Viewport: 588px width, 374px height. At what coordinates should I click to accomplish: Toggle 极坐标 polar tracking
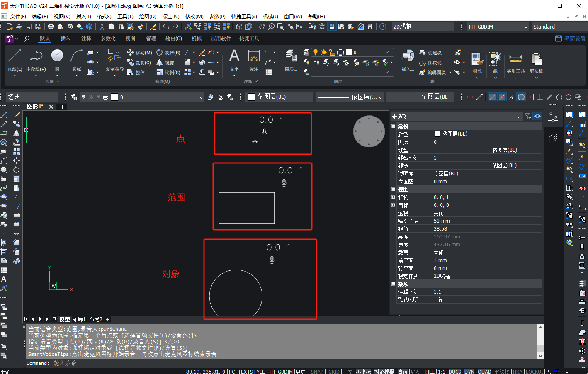[x=363, y=372]
